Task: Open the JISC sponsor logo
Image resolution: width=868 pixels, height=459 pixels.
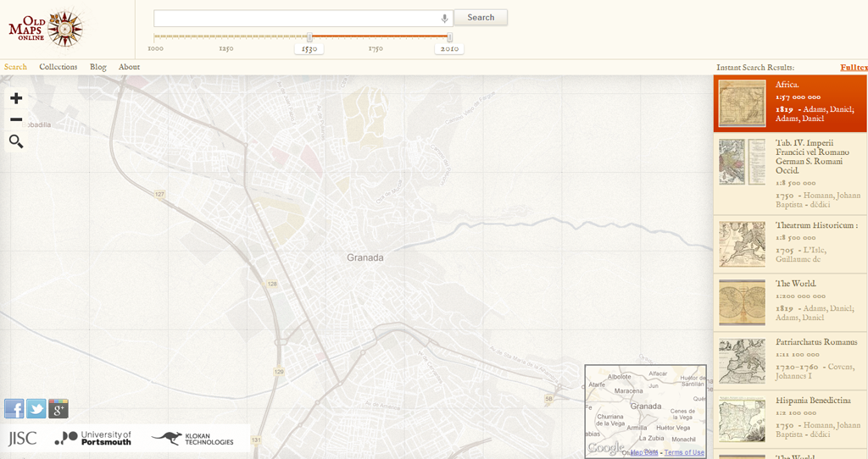Action: (23, 439)
